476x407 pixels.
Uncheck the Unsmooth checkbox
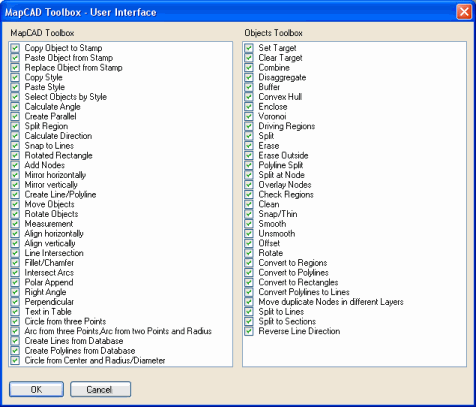[249, 233]
